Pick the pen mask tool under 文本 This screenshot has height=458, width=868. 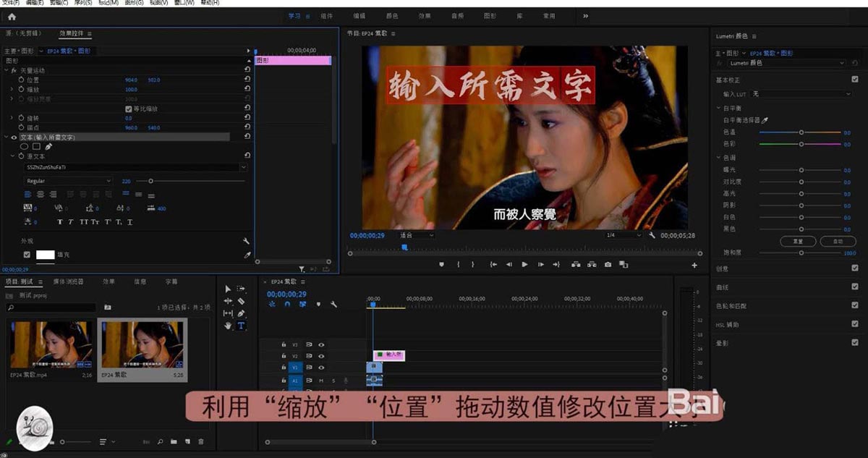click(x=48, y=146)
